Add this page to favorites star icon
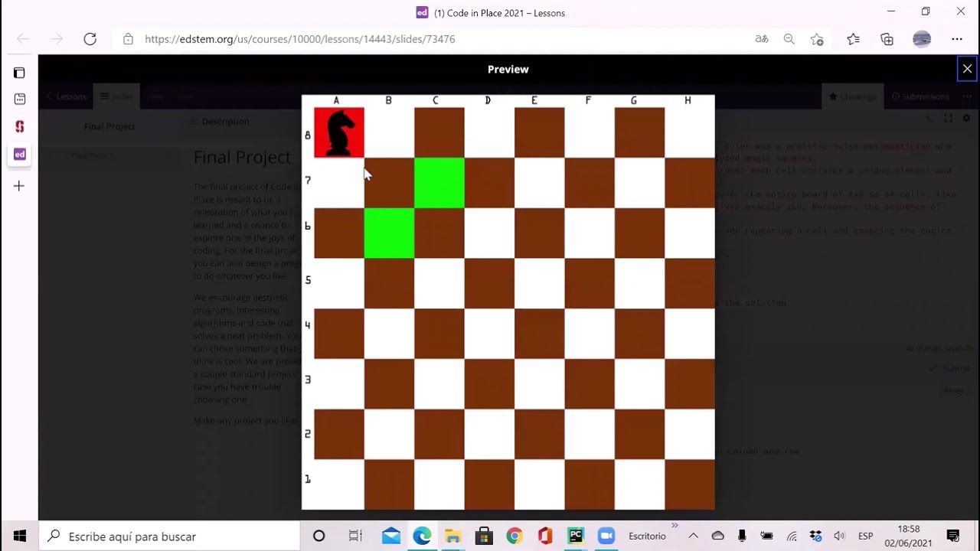This screenshot has width=980, height=551. coord(817,39)
